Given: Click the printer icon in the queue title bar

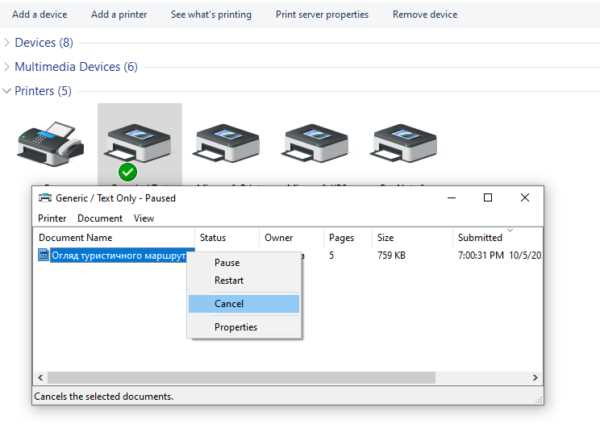Looking at the screenshot, I should tap(45, 198).
